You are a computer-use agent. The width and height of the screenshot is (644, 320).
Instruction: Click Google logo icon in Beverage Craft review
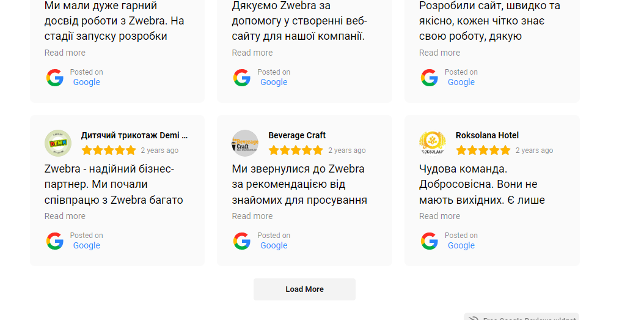(x=242, y=241)
